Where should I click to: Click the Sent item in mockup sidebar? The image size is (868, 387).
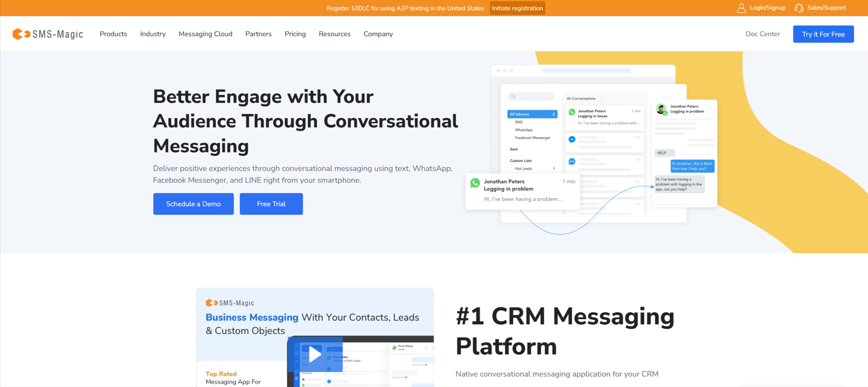[x=513, y=149]
